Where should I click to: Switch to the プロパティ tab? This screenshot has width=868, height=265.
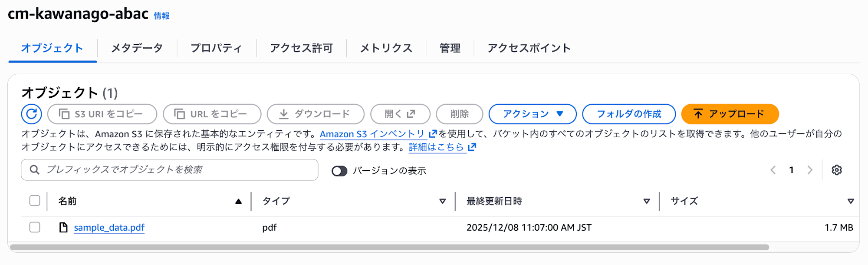pos(216,48)
